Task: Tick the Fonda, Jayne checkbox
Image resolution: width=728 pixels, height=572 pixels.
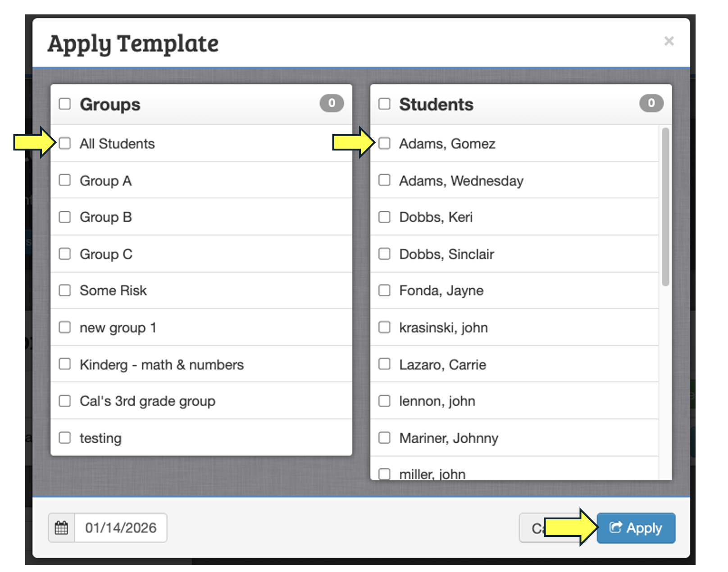Action: [384, 291]
